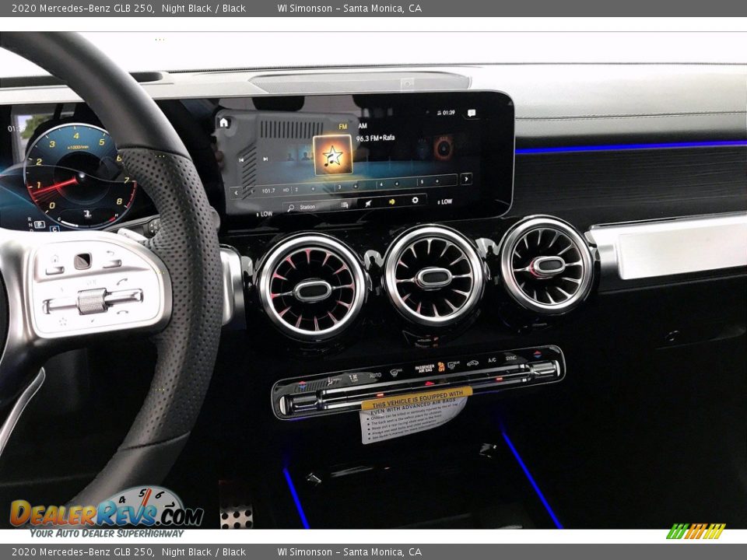Select the FM tab on the display
The height and width of the screenshot is (560, 747).
(x=342, y=126)
